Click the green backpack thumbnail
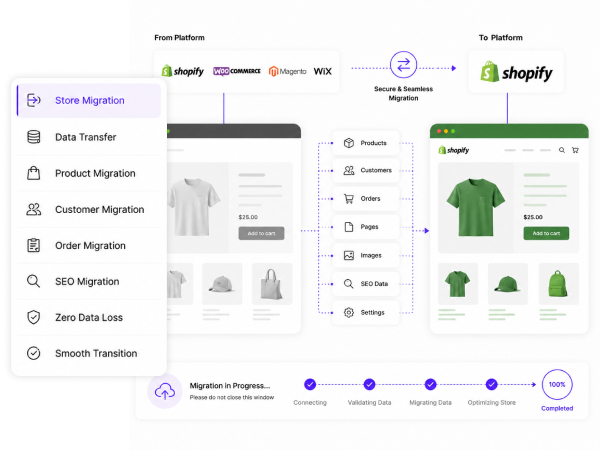 [x=559, y=284]
